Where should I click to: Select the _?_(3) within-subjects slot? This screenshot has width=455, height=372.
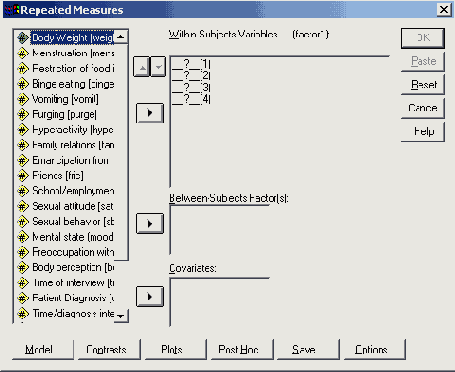click(x=191, y=87)
